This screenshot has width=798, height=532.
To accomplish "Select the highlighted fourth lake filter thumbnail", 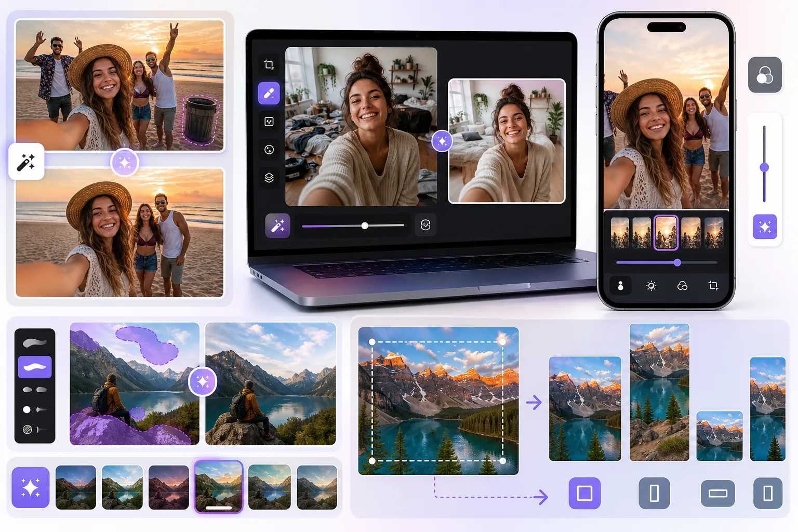I will 219,487.
